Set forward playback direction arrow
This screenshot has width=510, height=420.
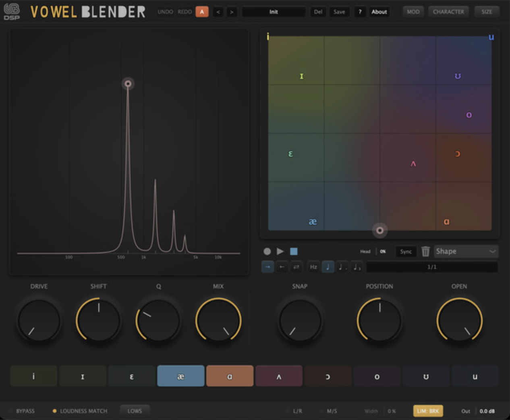click(x=267, y=267)
